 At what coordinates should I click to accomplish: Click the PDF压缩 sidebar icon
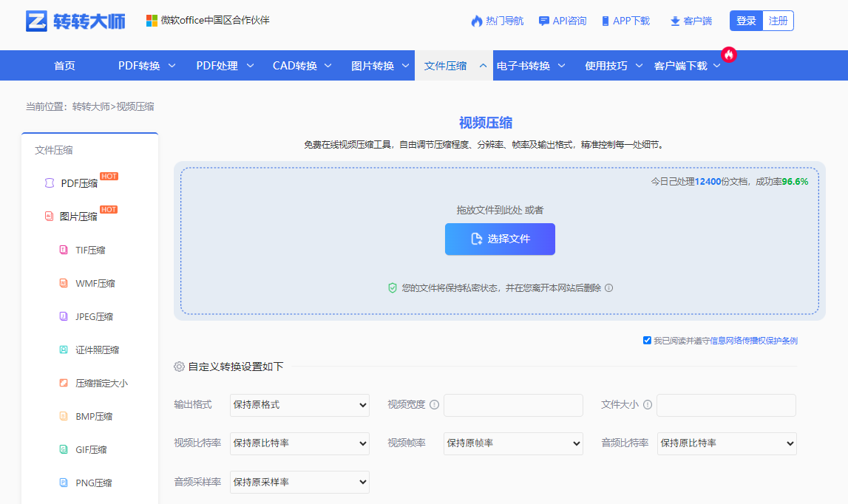click(50, 183)
